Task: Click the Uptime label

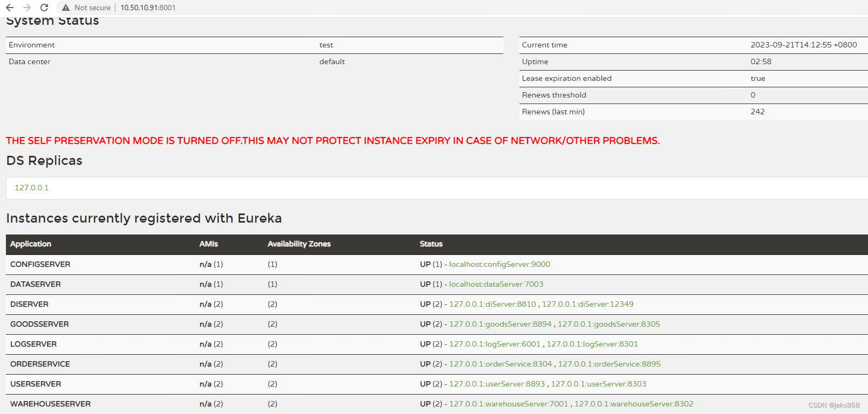Action: click(x=535, y=61)
